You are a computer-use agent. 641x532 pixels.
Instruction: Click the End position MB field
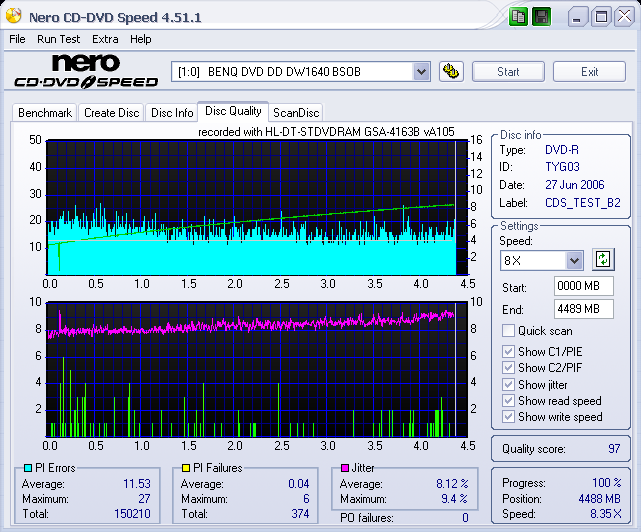[583, 309]
